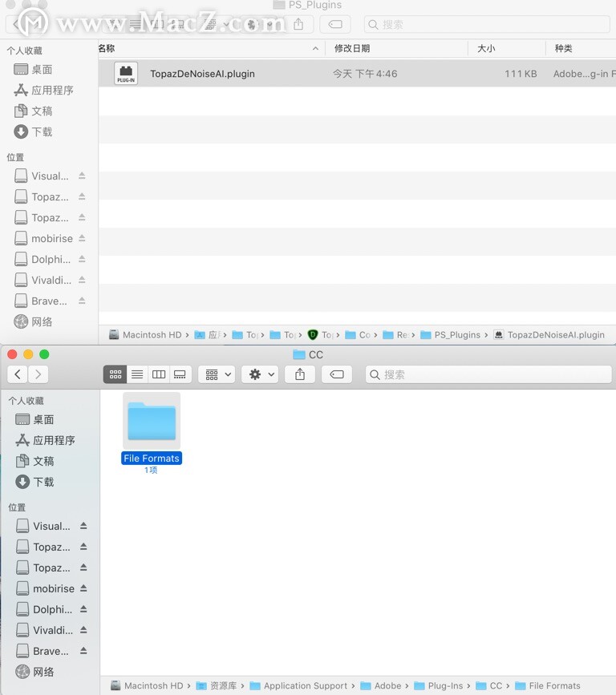Open 文稿 in CC window sidebar
The width and height of the screenshot is (616, 695).
(35, 462)
